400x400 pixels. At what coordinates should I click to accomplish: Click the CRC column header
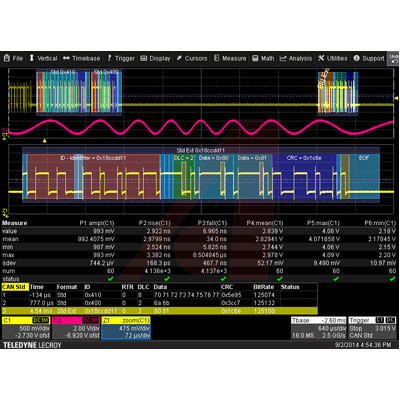(x=227, y=287)
